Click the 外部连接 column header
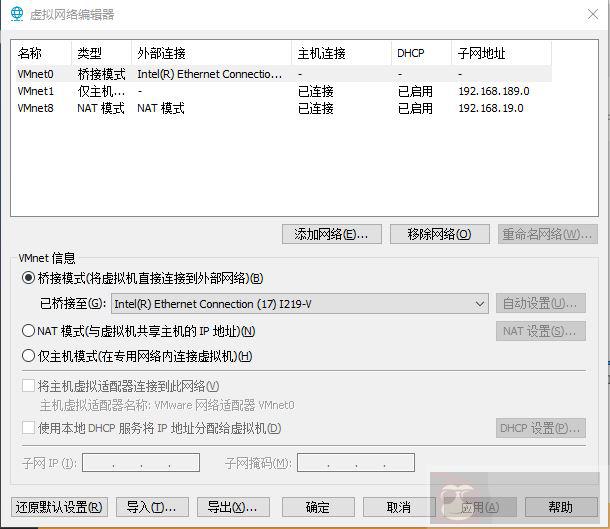The height and width of the screenshot is (529, 610). click(x=212, y=53)
